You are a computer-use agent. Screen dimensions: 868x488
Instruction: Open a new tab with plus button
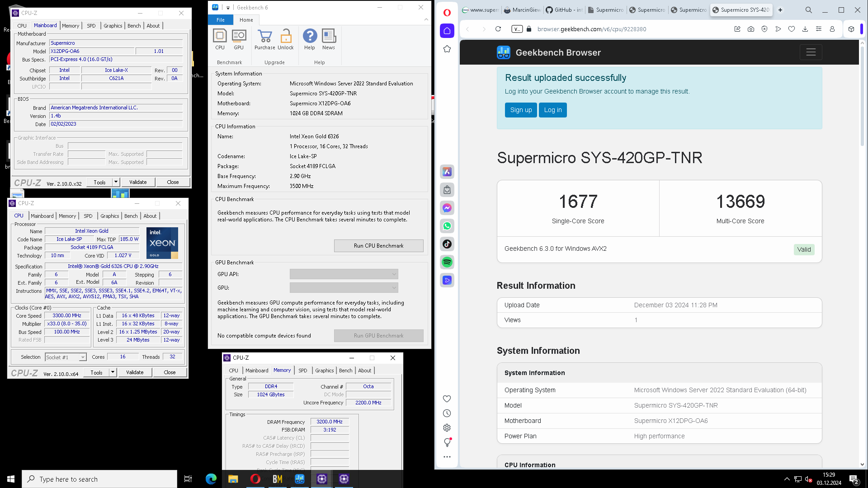[x=780, y=10]
